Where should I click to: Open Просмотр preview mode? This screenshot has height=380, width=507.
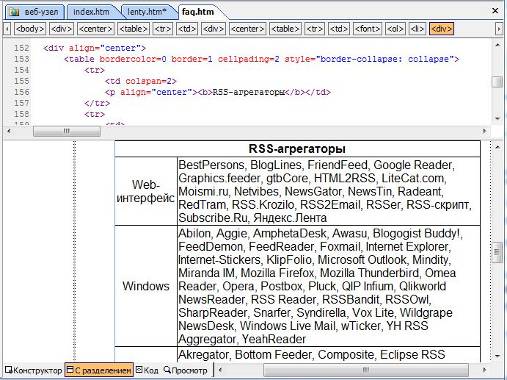[186, 370]
